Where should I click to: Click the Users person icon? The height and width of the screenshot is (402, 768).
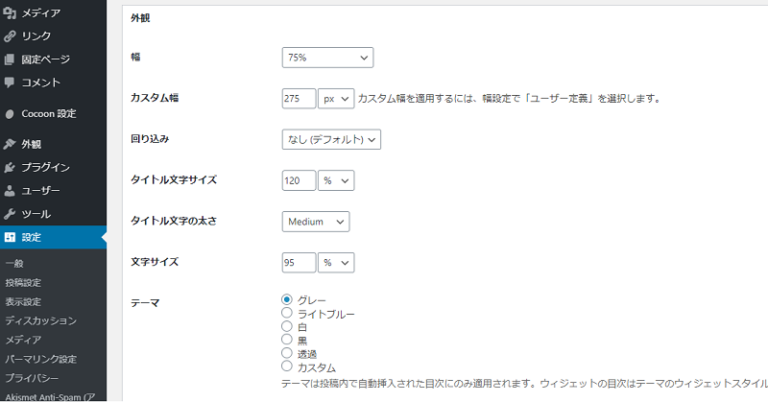[x=9, y=191]
